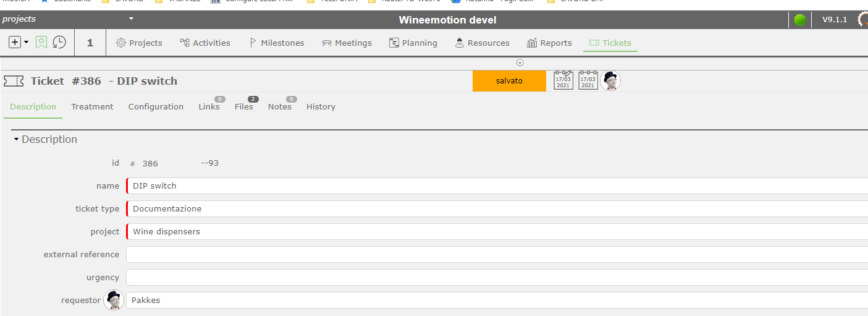Image resolution: width=868 pixels, height=316 pixels.
Task: Open the small arrow next to plus icon
Action: pyautogui.click(x=27, y=43)
